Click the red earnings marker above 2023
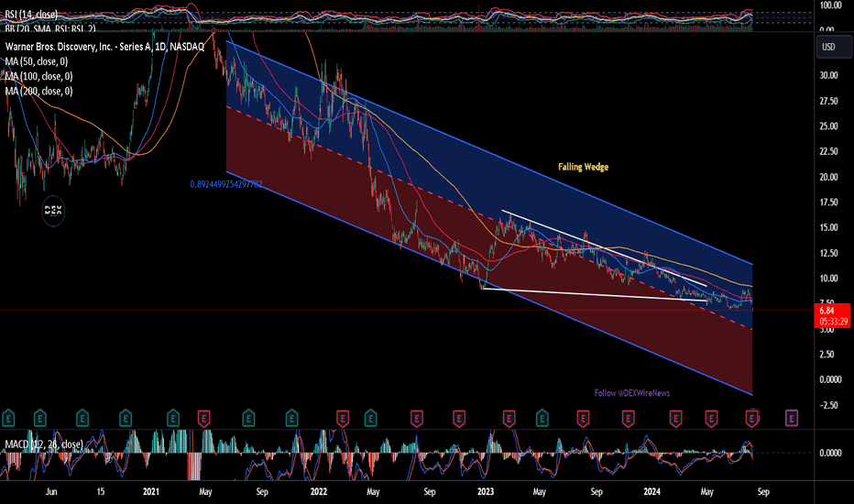Screen dimensions: 854x504 pos(509,418)
